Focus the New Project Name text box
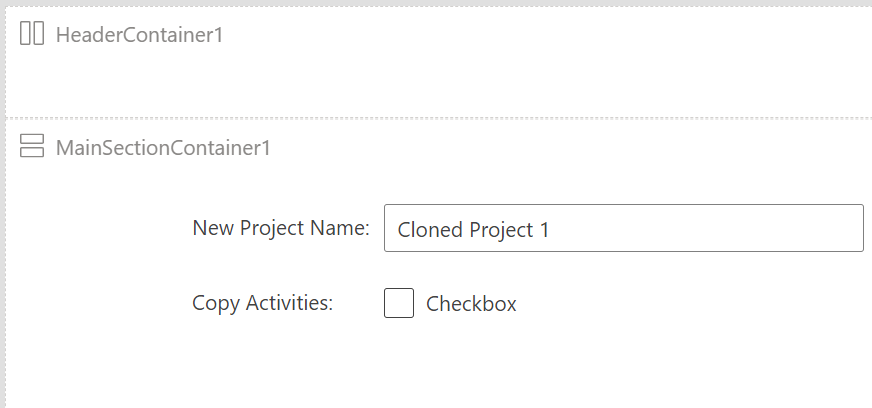The image size is (872, 408). point(623,228)
